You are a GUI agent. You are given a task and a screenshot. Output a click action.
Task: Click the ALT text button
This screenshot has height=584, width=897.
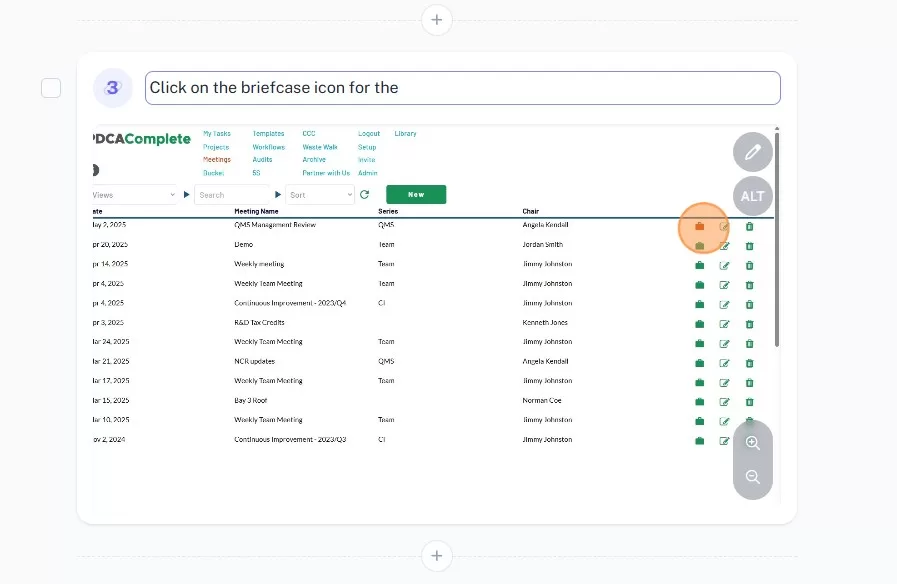(753, 196)
